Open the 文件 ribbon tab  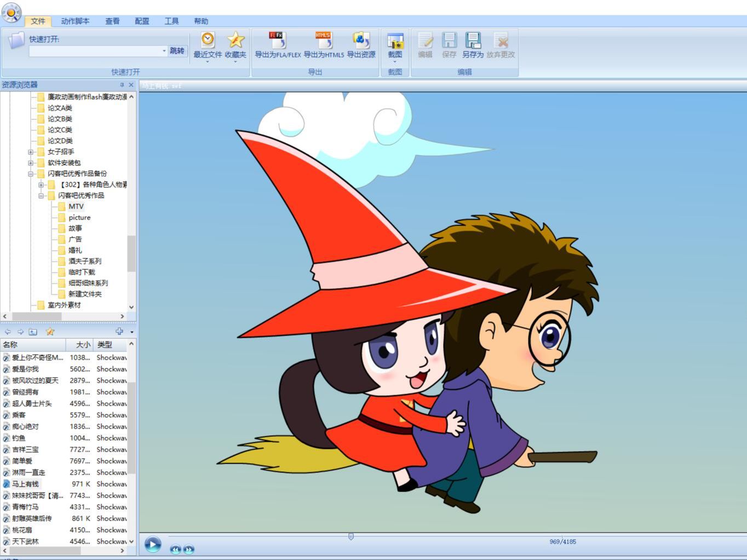[x=38, y=21]
